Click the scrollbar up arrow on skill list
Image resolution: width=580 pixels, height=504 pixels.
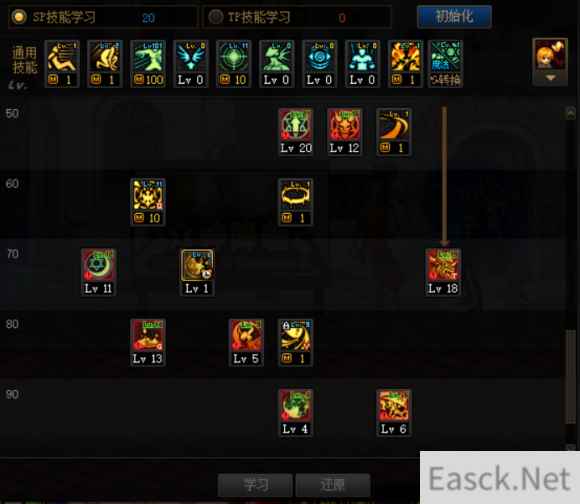coord(571,113)
